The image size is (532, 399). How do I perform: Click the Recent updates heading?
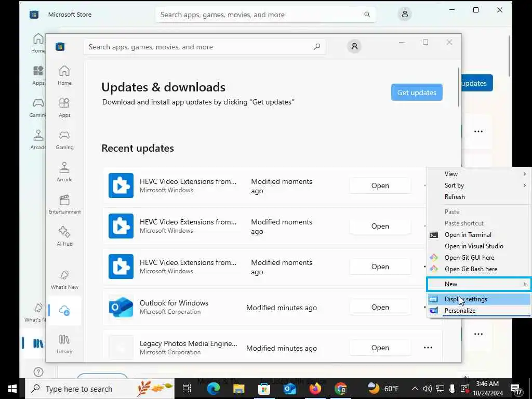tap(138, 148)
